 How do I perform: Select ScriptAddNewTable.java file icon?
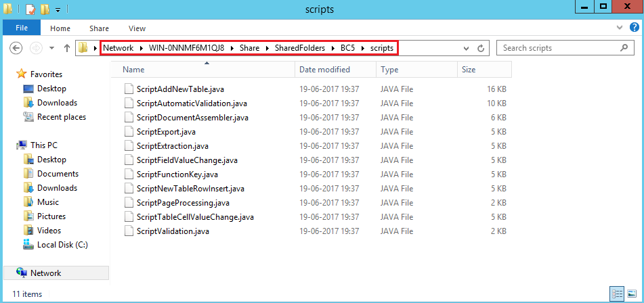pyautogui.click(x=129, y=89)
